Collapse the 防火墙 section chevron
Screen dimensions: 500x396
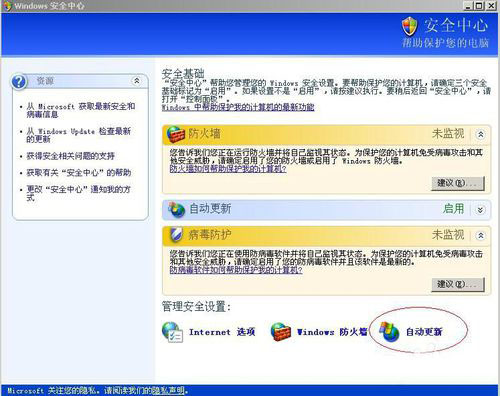480,134
